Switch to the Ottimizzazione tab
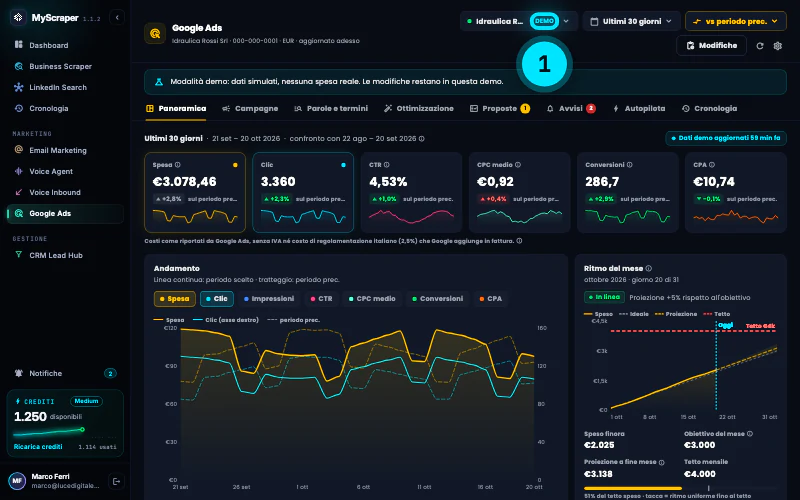Image resolution: width=800 pixels, height=500 pixels. coord(419,109)
